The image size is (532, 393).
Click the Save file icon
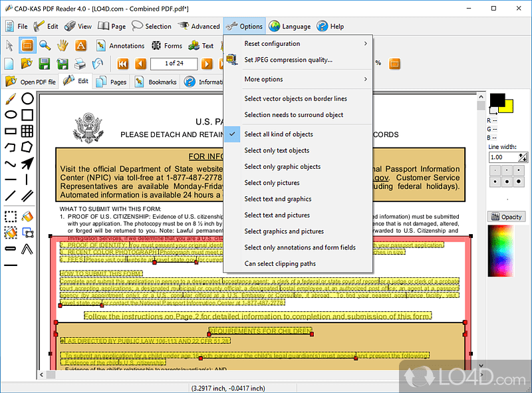(44, 64)
